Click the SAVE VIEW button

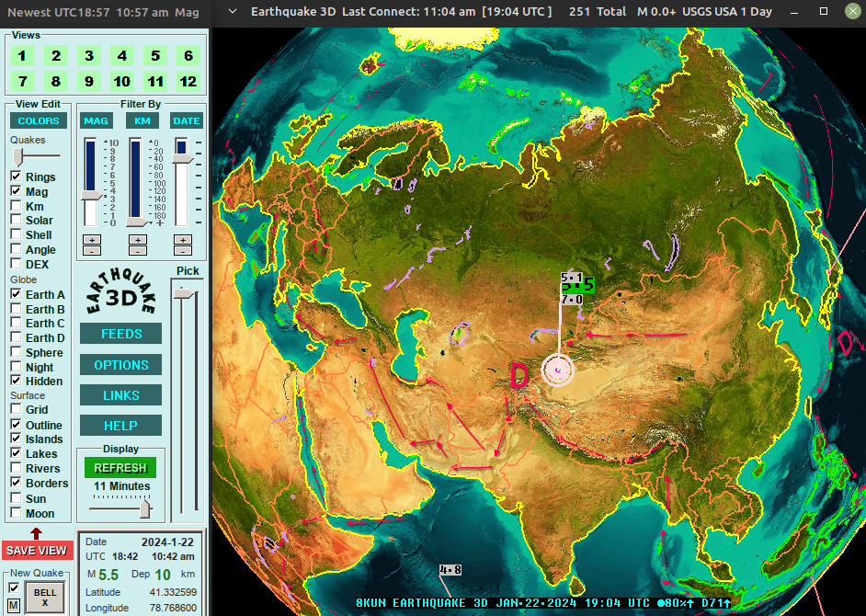click(37, 550)
